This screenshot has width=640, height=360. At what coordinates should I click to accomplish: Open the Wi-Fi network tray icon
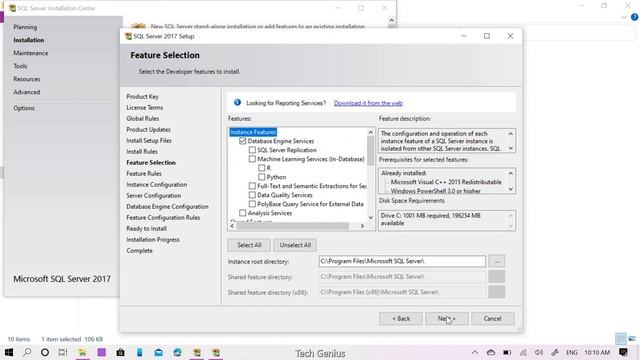tap(523, 353)
